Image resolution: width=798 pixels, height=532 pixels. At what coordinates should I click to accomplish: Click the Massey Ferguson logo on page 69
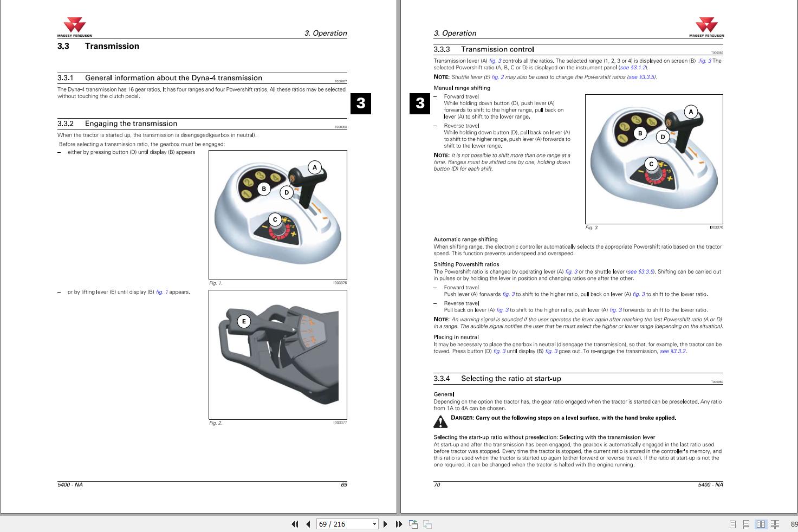click(75, 28)
